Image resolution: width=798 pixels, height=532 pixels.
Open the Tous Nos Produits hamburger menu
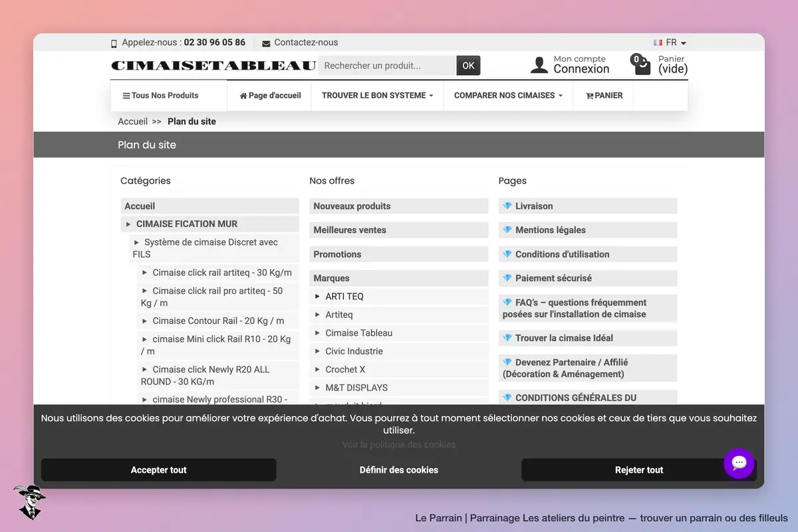coord(161,95)
